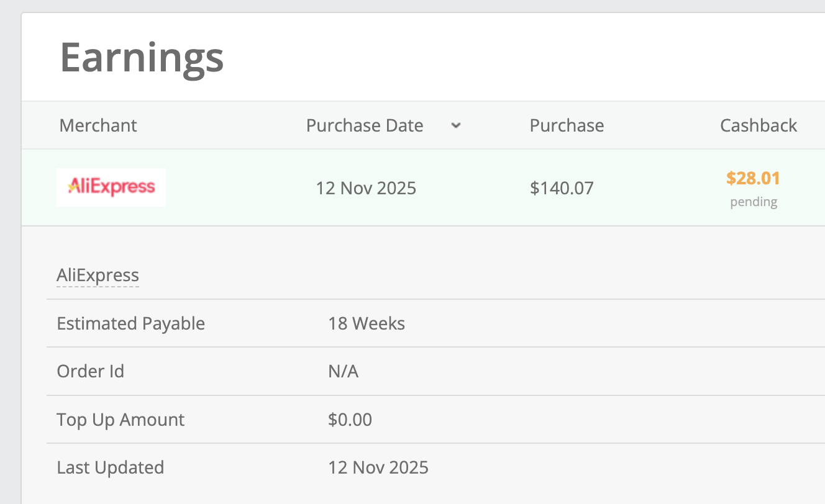The height and width of the screenshot is (504, 825).
Task: Click the Estimated Payable label
Action: tap(130, 323)
